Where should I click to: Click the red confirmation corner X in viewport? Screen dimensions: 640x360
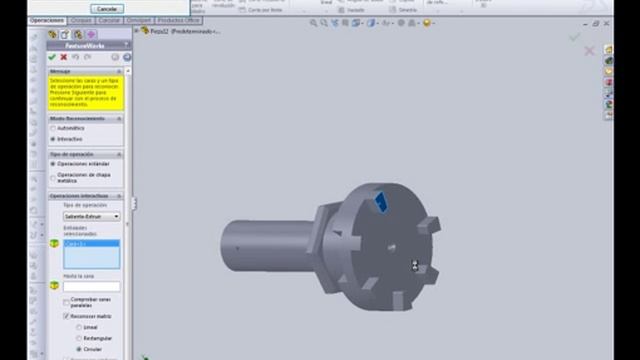[589, 51]
